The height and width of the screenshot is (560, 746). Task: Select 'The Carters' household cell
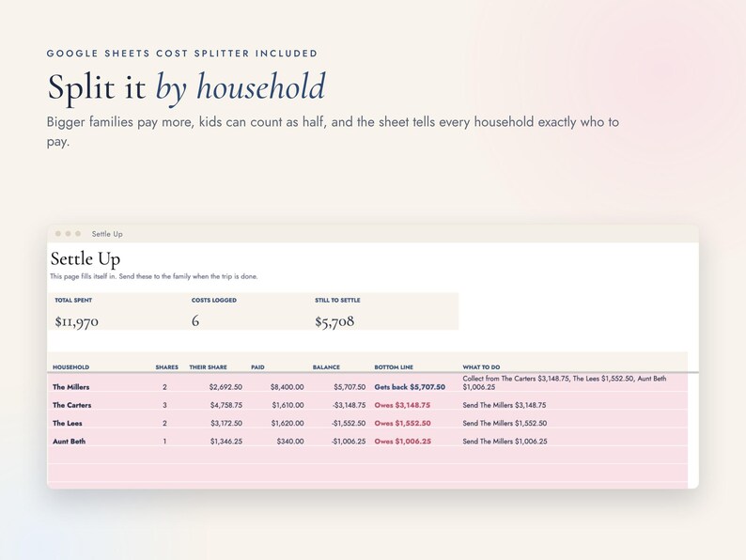tap(71, 405)
